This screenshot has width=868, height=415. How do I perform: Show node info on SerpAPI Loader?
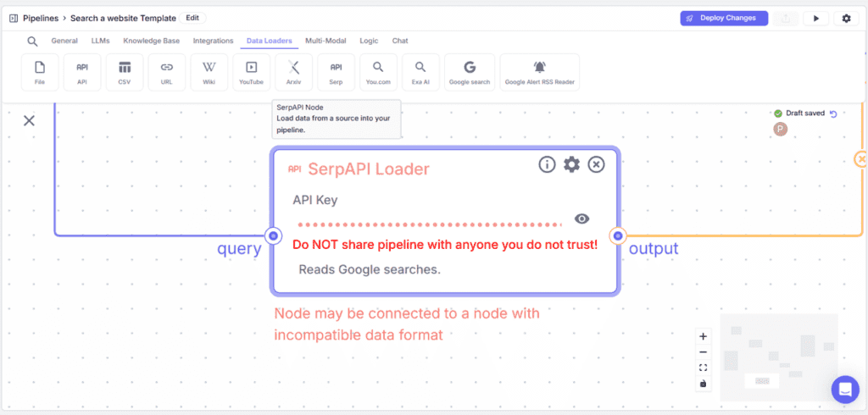[548, 164]
